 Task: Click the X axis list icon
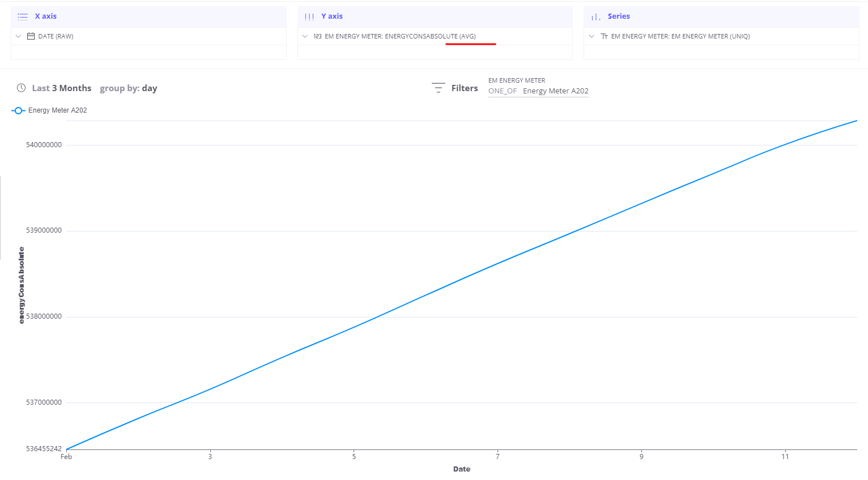point(23,16)
